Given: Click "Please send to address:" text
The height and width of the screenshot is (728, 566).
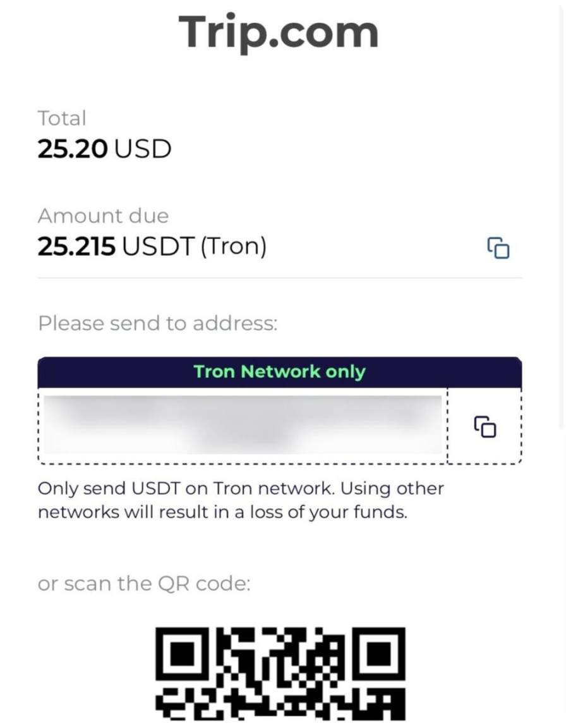Looking at the screenshot, I should point(157,324).
